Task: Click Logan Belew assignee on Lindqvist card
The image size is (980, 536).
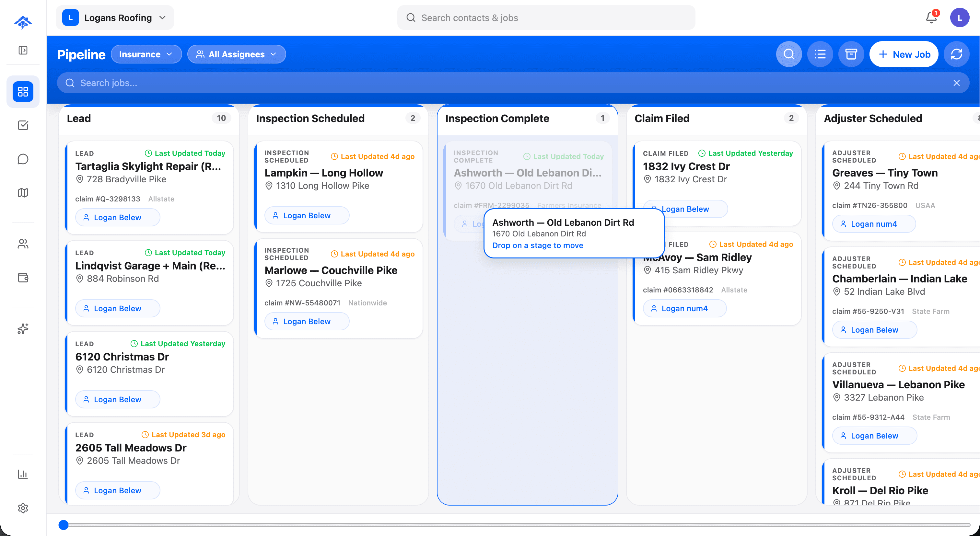Action: pyautogui.click(x=118, y=308)
